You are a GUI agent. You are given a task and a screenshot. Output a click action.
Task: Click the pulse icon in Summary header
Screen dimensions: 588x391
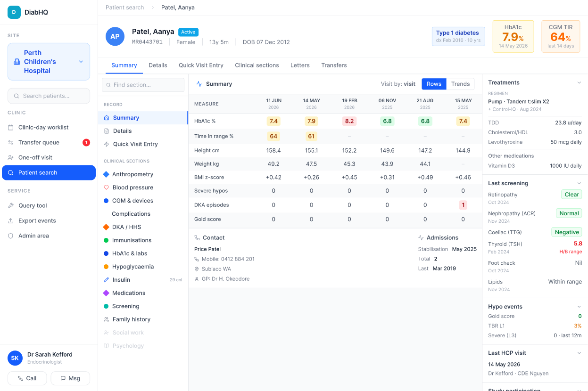(199, 84)
